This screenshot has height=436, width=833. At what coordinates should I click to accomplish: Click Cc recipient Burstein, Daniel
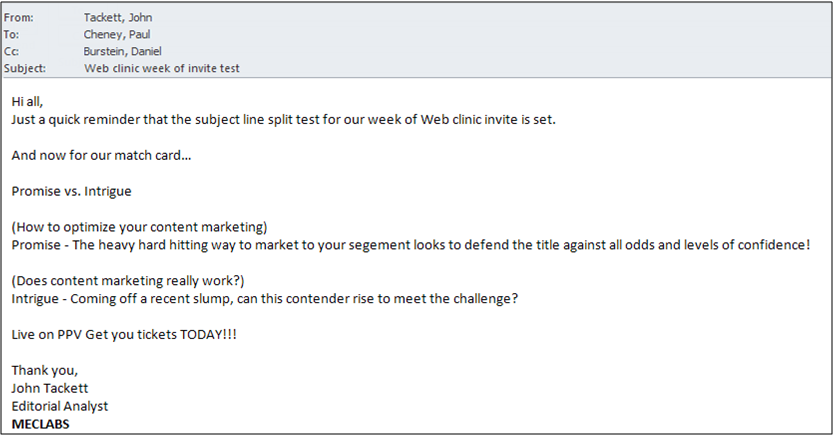coord(124,51)
